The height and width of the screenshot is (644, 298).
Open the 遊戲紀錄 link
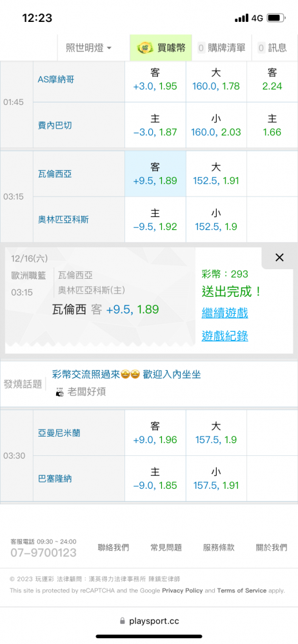(224, 336)
